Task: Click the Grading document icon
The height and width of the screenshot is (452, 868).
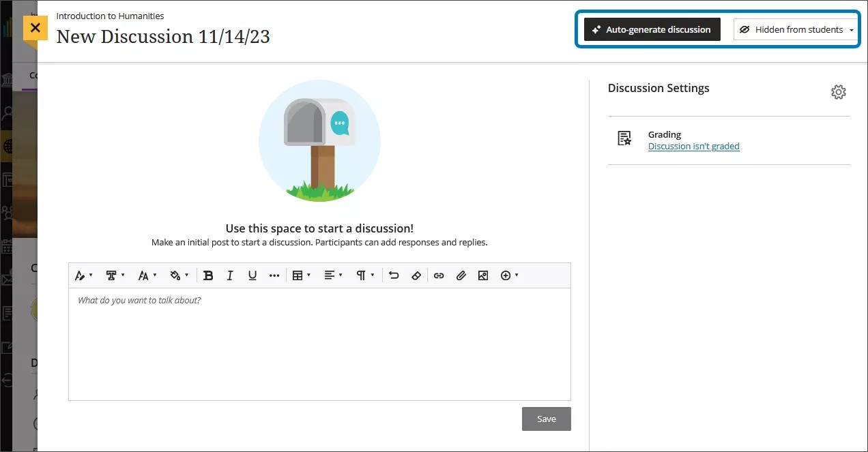Action: (624, 138)
